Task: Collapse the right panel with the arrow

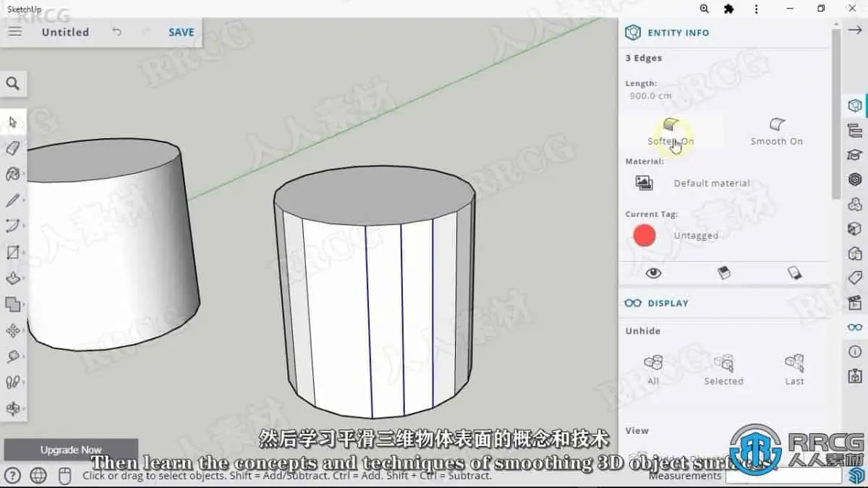Action: tap(854, 30)
